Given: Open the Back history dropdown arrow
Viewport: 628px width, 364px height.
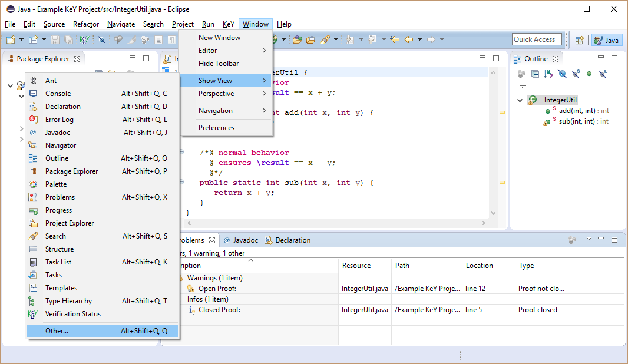Looking at the screenshot, I should [419, 39].
